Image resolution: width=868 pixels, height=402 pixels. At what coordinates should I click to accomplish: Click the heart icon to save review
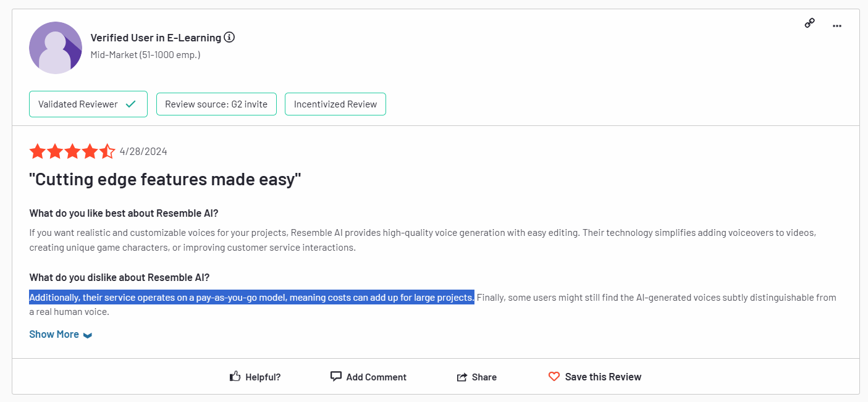(554, 376)
